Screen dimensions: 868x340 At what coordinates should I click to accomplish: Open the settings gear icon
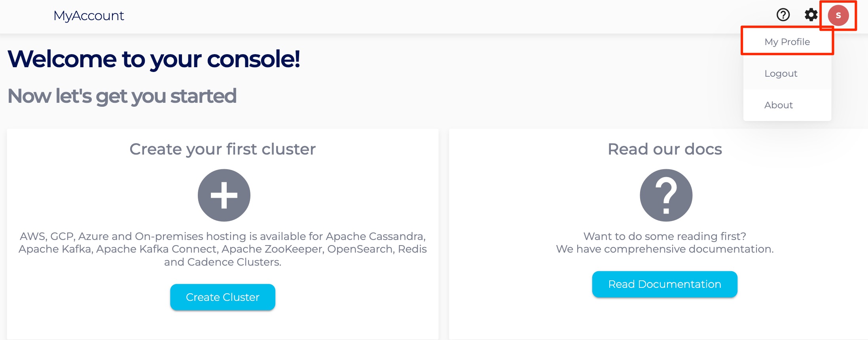811,15
